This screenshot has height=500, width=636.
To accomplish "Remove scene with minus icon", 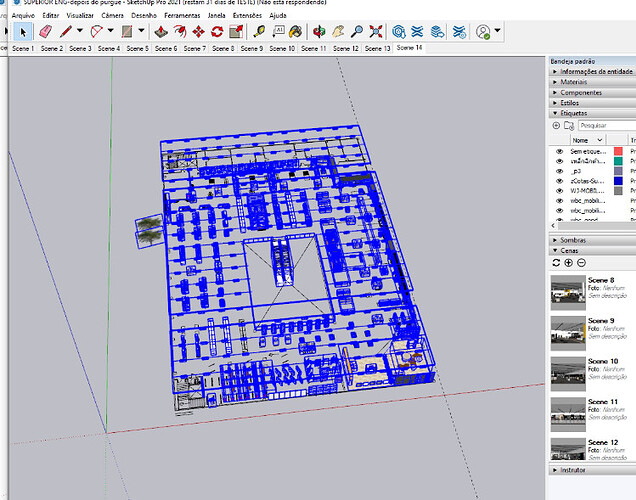I will pyautogui.click(x=581, y=263).
